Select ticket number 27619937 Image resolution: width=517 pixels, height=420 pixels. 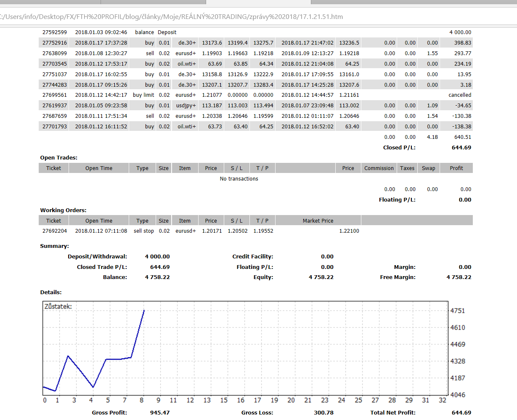coord(55,106)
